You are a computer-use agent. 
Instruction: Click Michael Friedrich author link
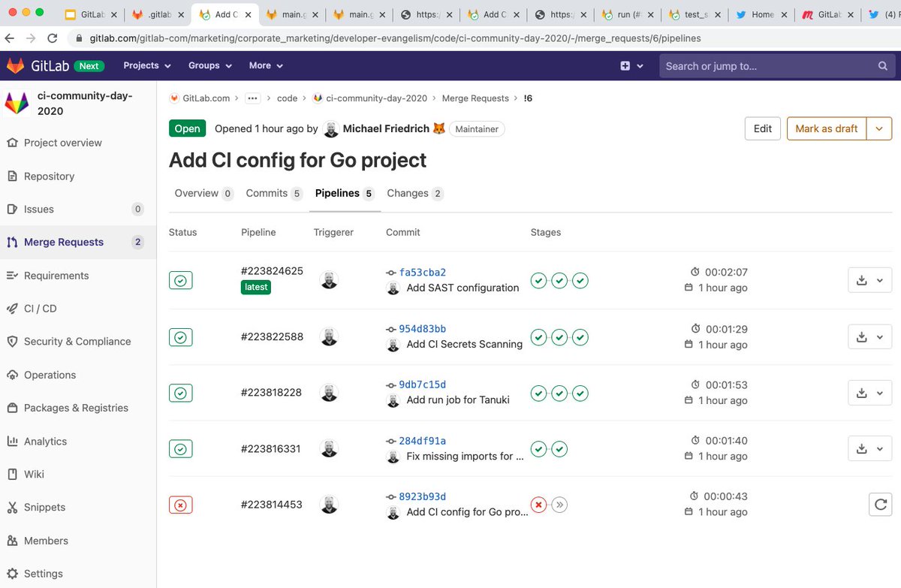386,129
